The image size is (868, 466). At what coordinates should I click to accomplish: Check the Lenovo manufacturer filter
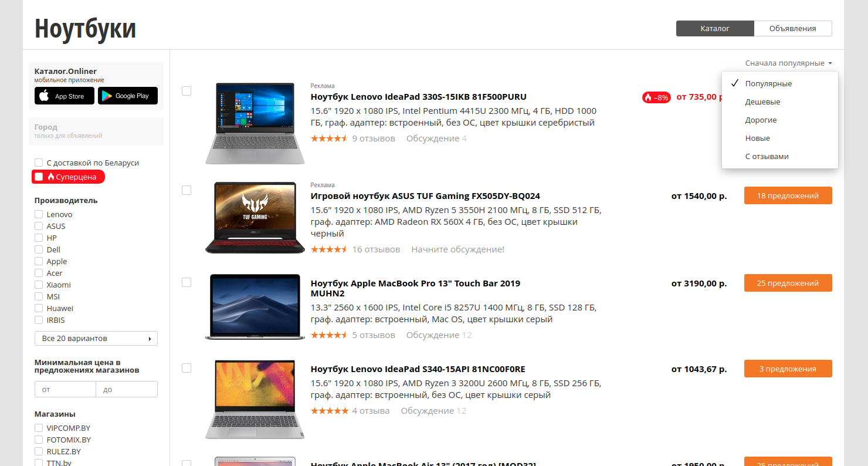[39, 214]
